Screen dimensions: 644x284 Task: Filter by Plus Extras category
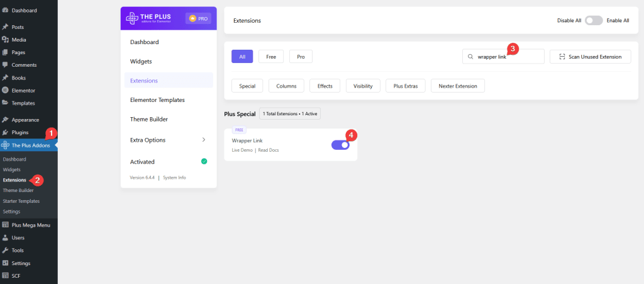click(x=406, y=86)
